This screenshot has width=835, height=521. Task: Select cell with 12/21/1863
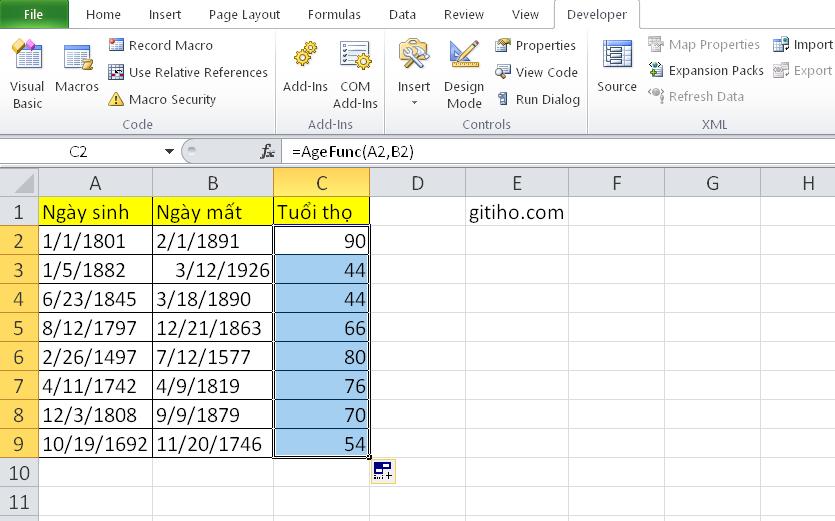click(x=213, y=328)
